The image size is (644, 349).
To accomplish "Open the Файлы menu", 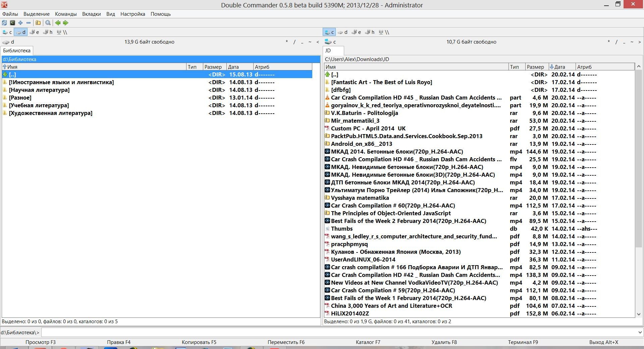I will pos(10,14).
